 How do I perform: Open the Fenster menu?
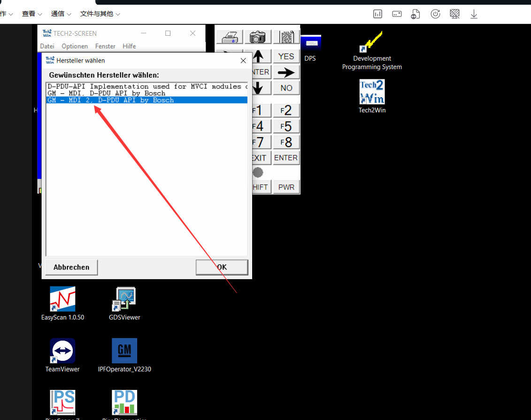105,46
